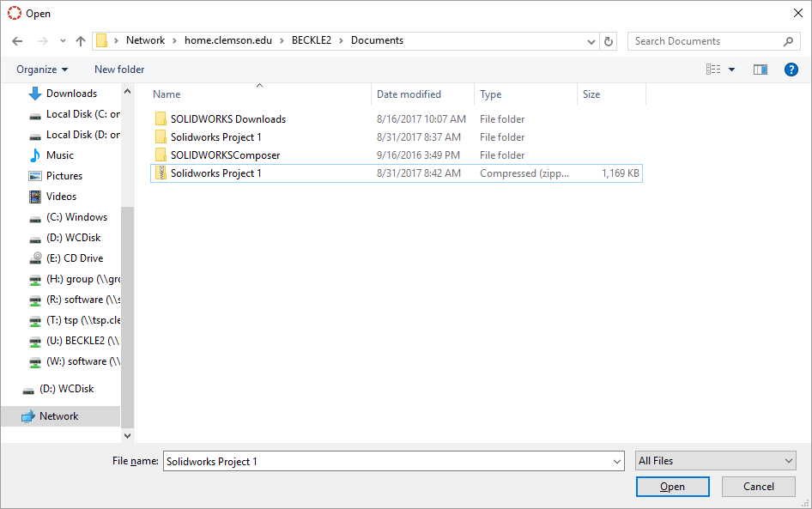
Task: Sort files by Type column
Action: pyautogui.click(x=490, y=94)
